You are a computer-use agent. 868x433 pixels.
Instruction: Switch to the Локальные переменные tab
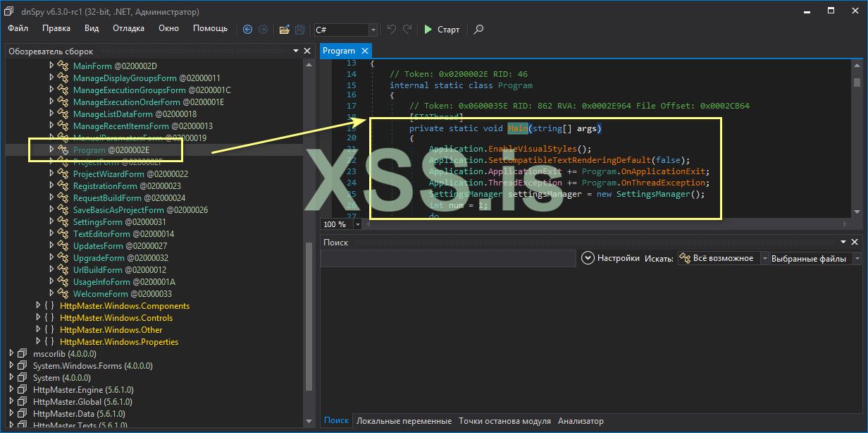[404, 421]
